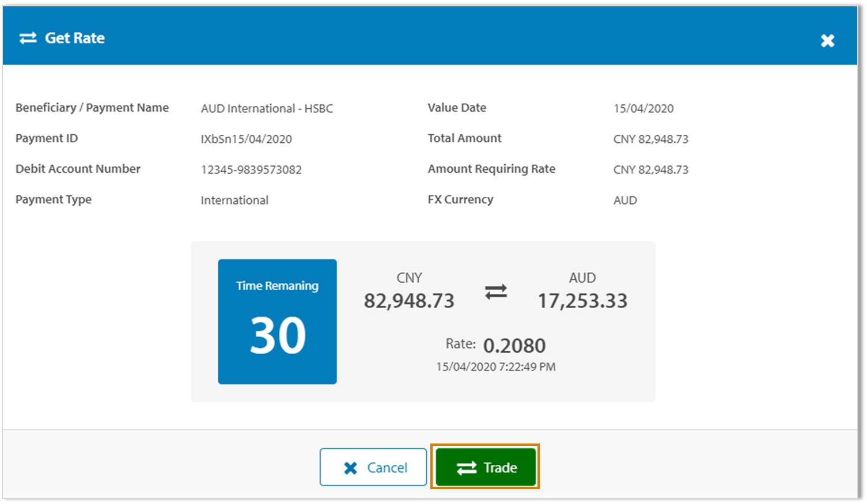The height and width of the screenshot is (504, 867).
Task: Click the Payment Type International value
Action: click(234, 200)
